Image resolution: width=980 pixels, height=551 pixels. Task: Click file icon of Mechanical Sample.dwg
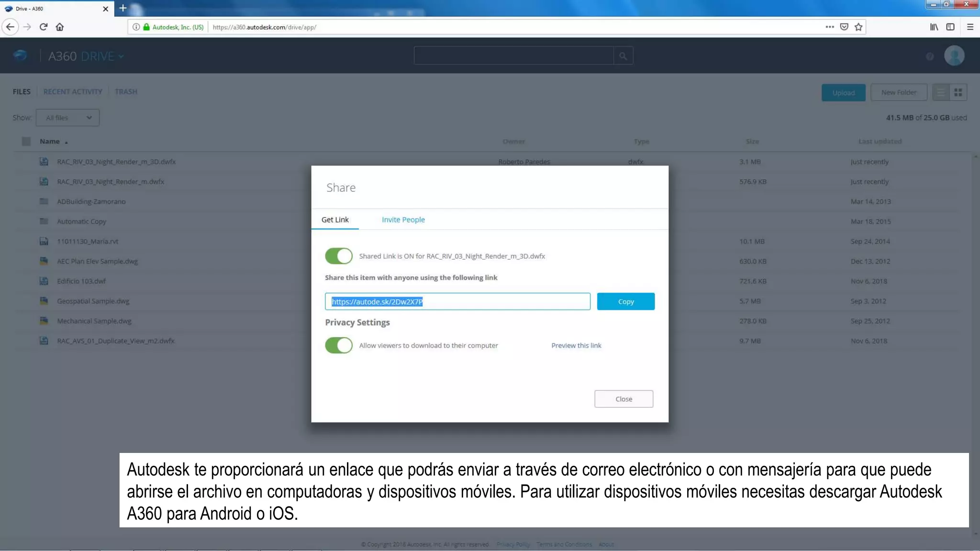44,321
